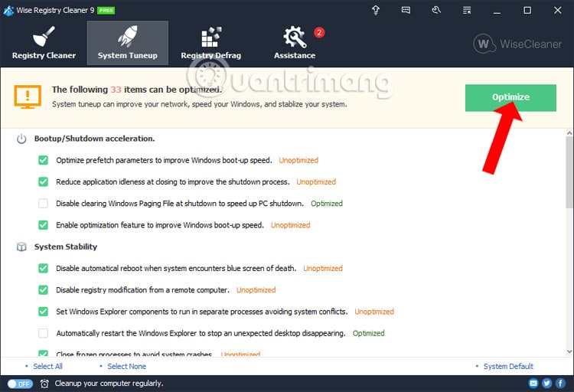
Task: Click the 33 items can be optimized message
Action: point(137,90)
